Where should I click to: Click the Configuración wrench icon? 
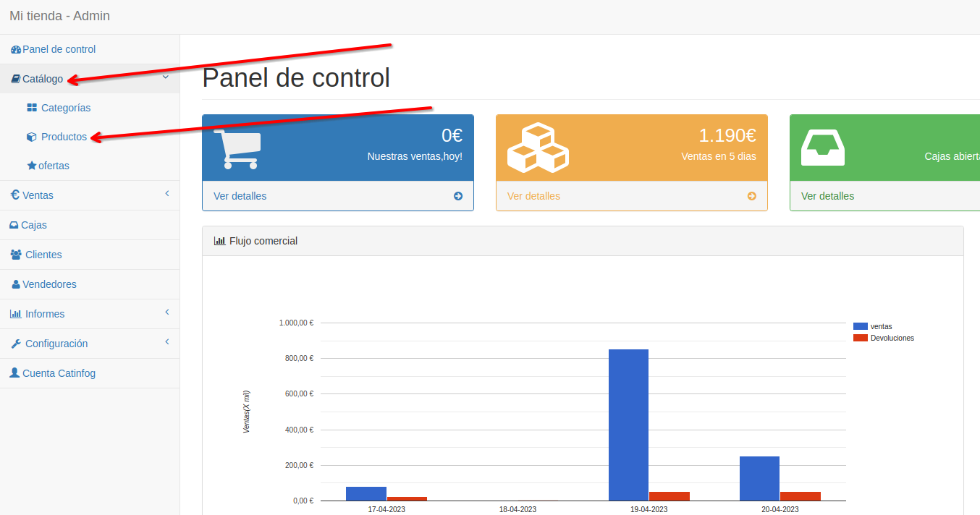point(14,342)
